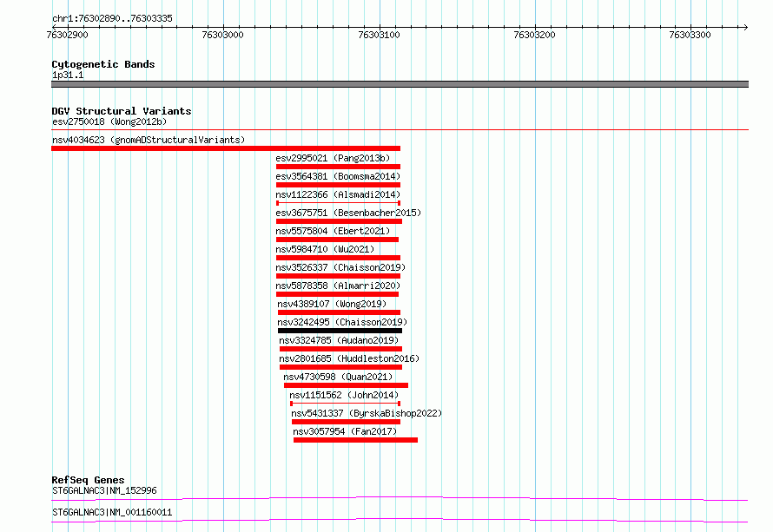The width and height of the screenshot is (773, 532).
Task: Select the nsv5878358 (Almarri2020) label
Action: click(x=338, y=286)
